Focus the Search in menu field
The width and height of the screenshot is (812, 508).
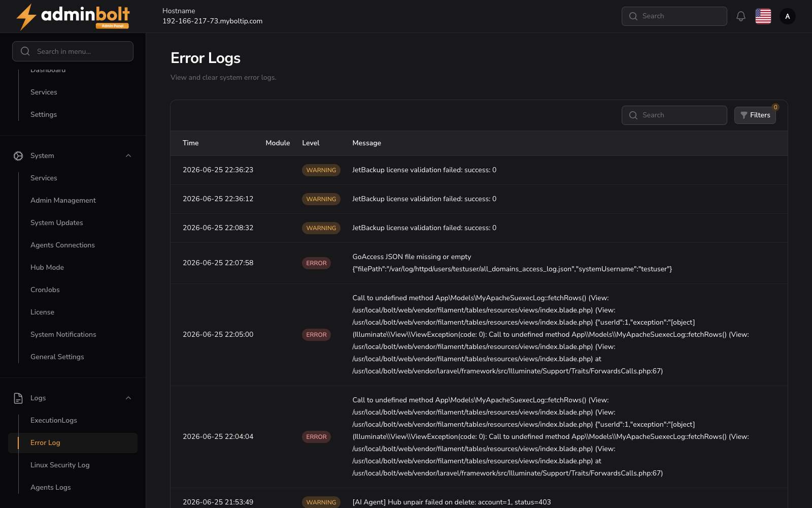tap(73, 51)
